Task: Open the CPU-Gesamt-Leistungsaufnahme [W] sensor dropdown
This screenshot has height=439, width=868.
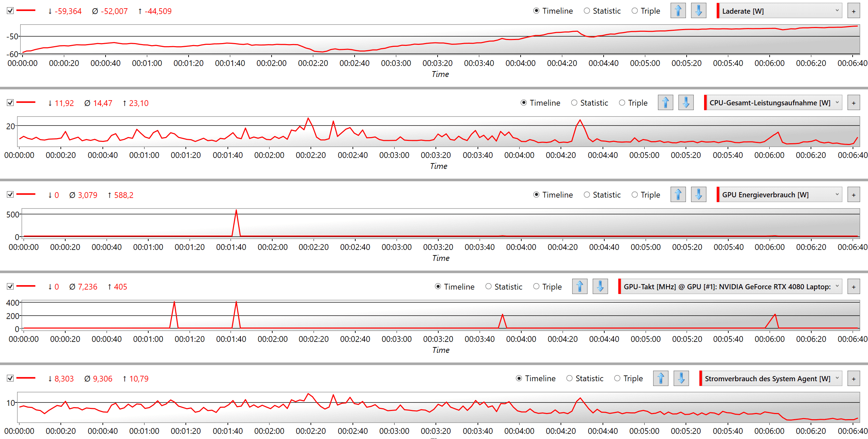Action: coord(773,103)
